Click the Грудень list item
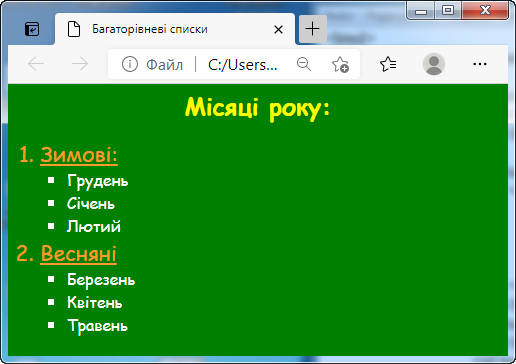Screen dimensions: 516x364 click(x=98, y=181)
